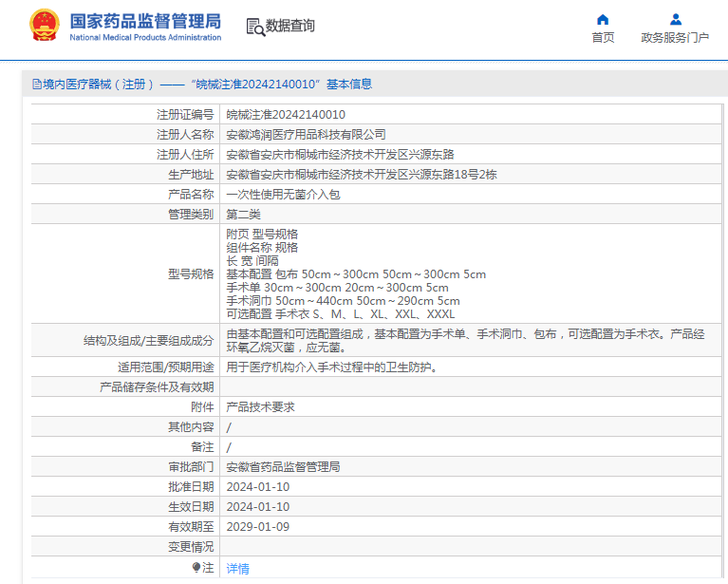Open the 详情 details link
728x584 pixels.
pyautogui.click(x=237, y=568)
